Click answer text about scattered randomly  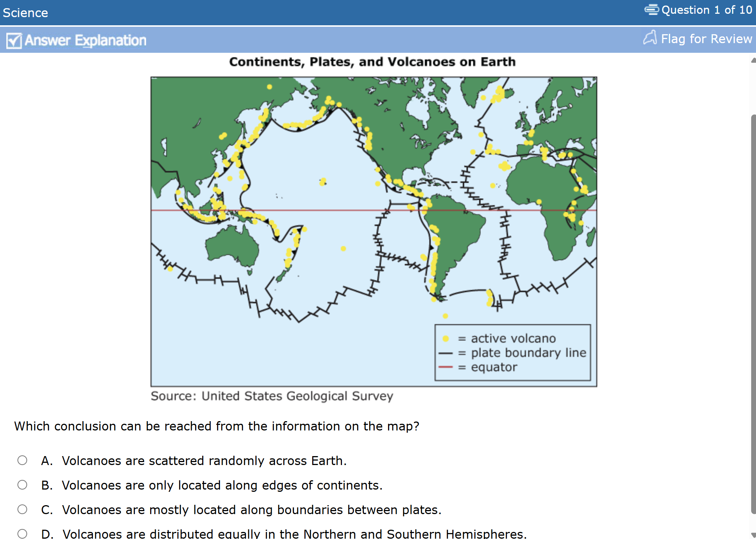pyautogui.click(x=204, y=461)
